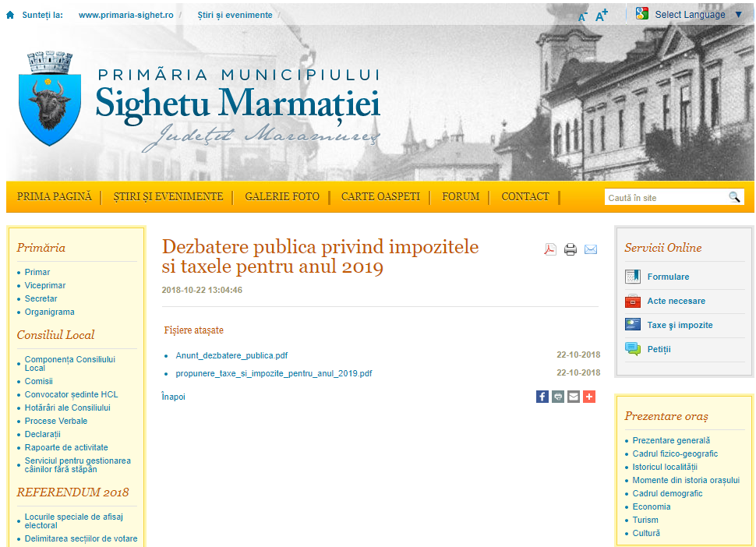Share the article on Facebook
Image resolution: width=756 pixels, height=547 pixels.
click(542, 397)
